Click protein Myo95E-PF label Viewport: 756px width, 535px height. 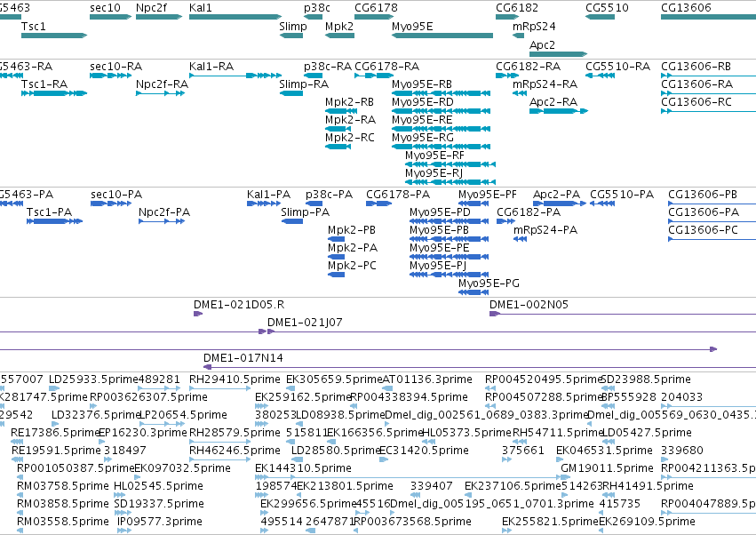click(x=488, y=195)
